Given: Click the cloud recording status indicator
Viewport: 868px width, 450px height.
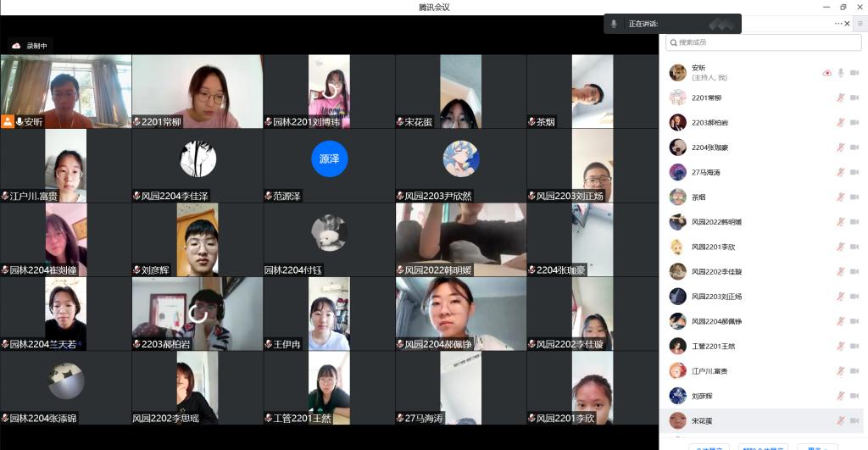Looking at the screenshot, I should click(x=31, y=46).
